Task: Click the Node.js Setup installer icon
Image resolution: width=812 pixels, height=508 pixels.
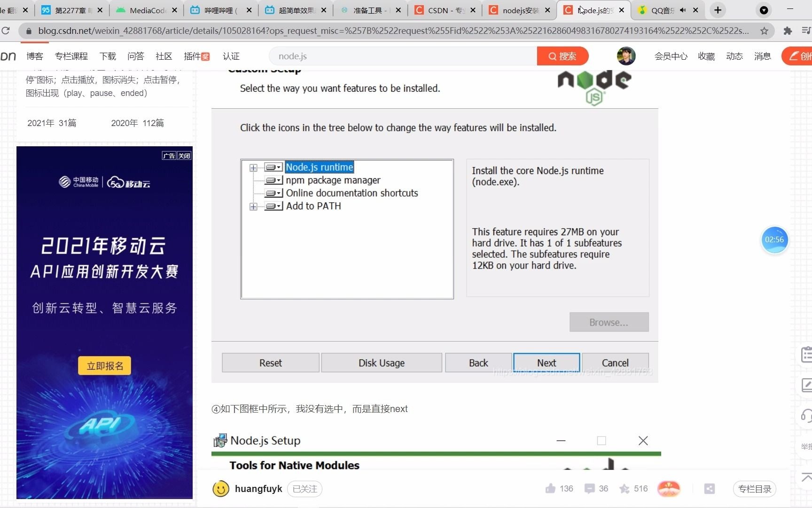Action: (220, 440)
